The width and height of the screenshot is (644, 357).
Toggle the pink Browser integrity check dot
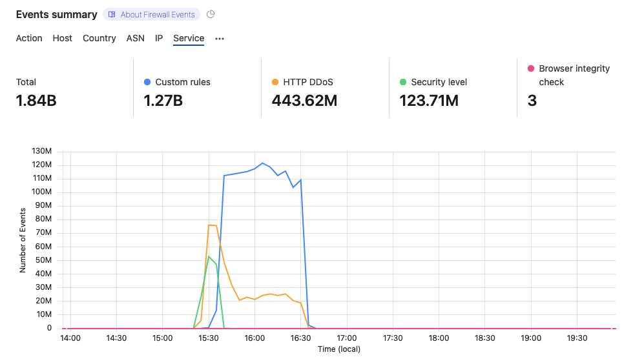[x=531, y=68]
